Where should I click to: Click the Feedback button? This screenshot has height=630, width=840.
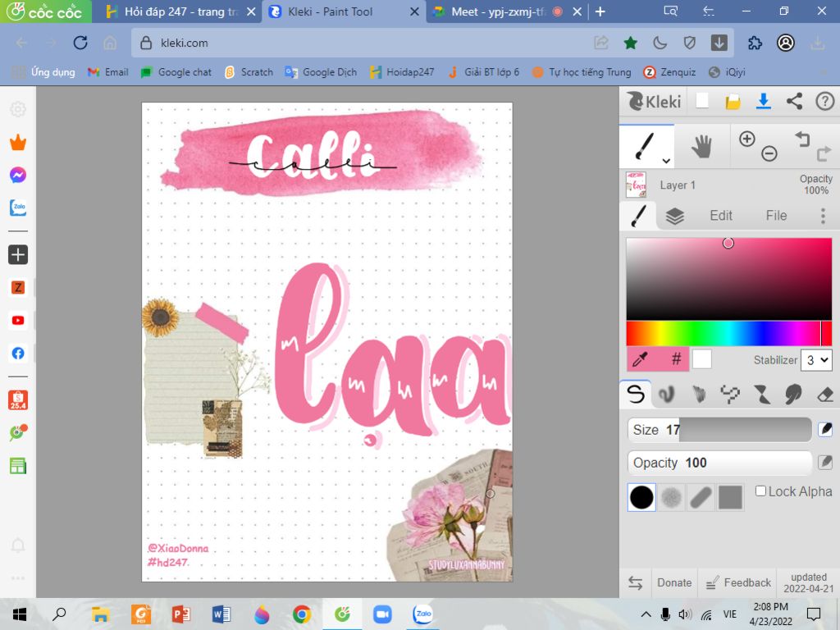(x=737, y=583)
